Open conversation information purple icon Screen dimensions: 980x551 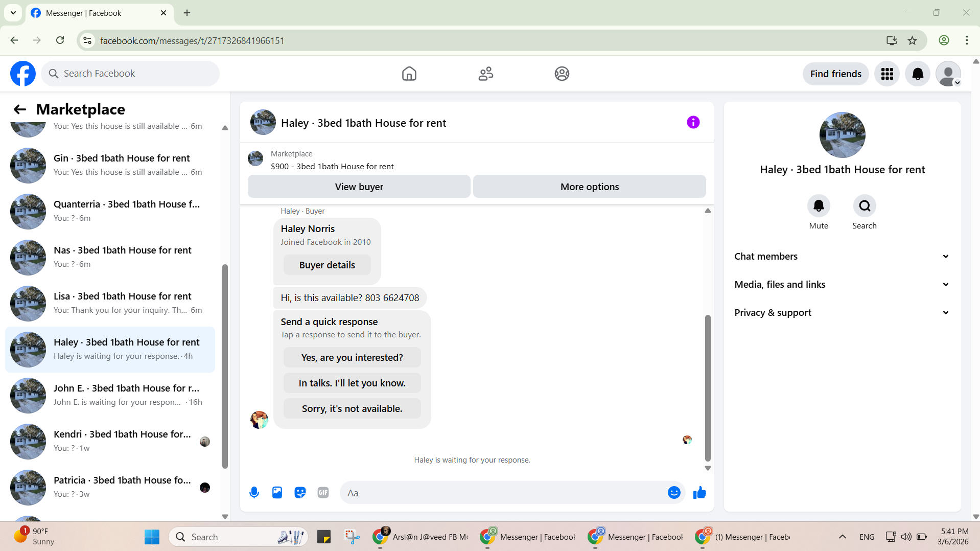tap(693, 122)
